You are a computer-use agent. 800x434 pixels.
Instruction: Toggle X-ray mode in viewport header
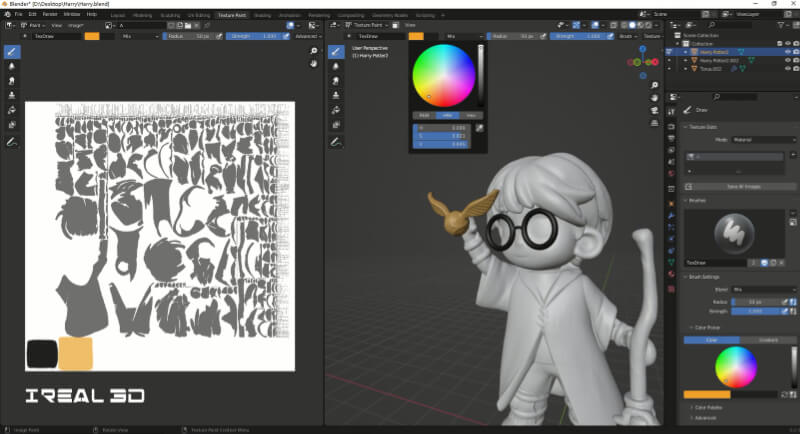[x=613, y=25]
